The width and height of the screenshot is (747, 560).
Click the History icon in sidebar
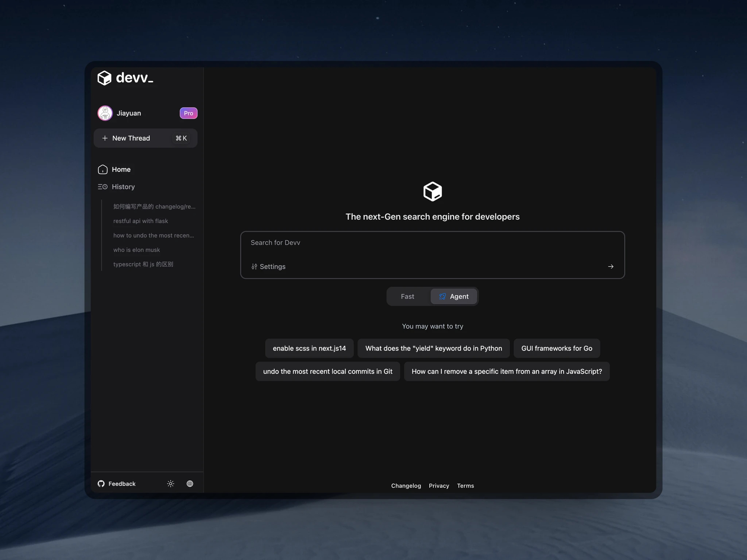pyautogui.click(x=103, y=187)
